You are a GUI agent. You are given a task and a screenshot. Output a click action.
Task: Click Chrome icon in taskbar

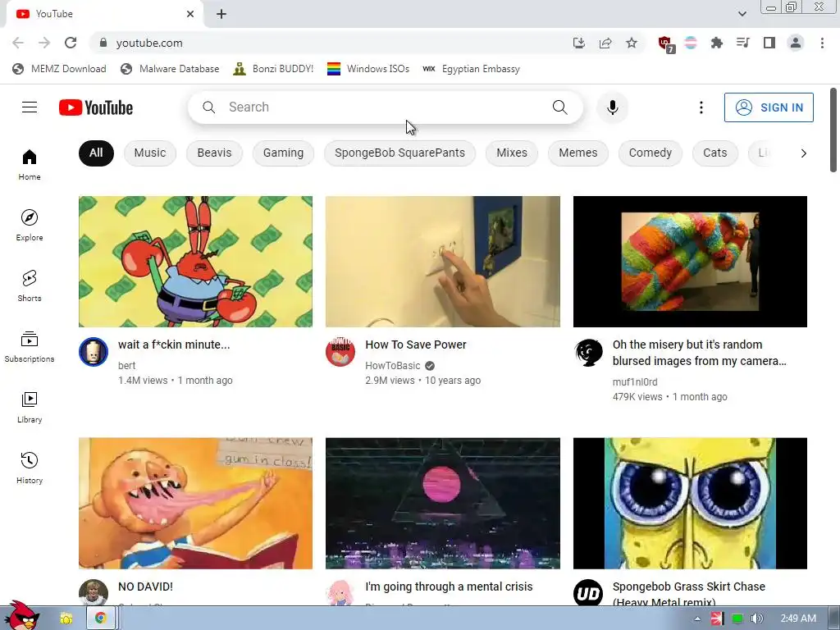(x=100, y=619)
